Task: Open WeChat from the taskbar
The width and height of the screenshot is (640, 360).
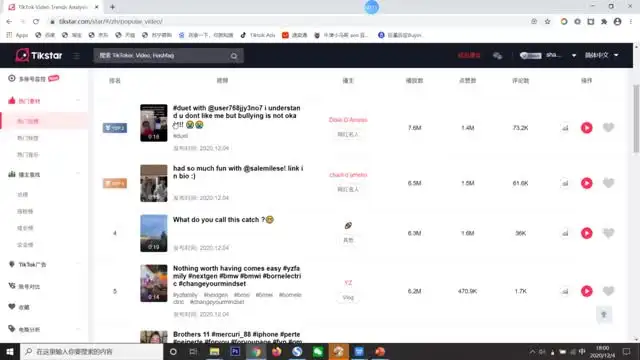Action: [318, 351]
